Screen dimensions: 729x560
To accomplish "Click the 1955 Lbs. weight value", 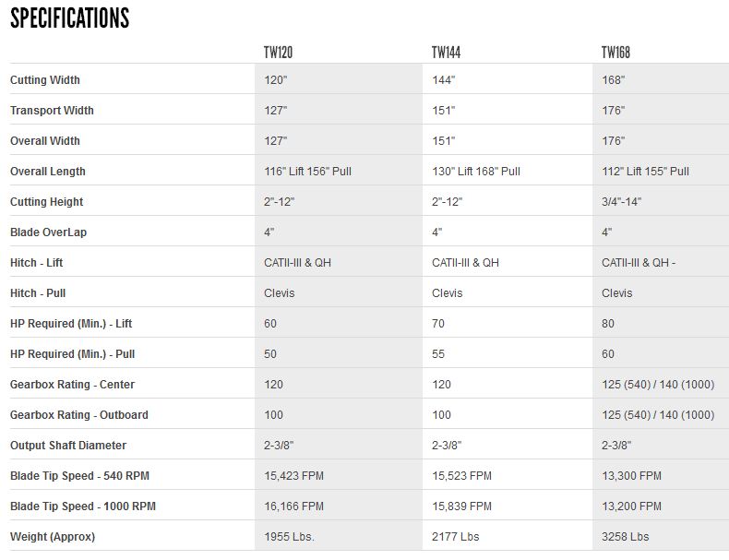I will (289, 537).
